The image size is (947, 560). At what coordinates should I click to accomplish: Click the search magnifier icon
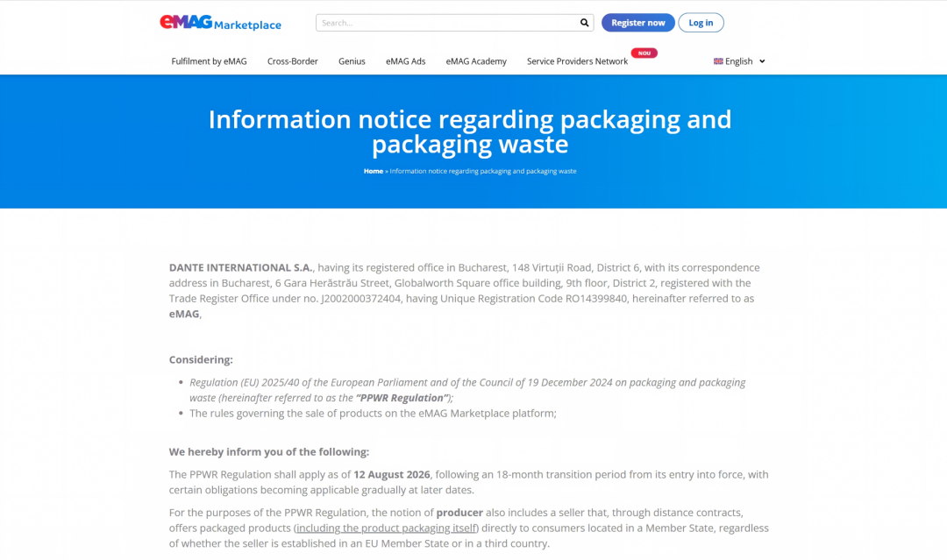pos(584,23)
